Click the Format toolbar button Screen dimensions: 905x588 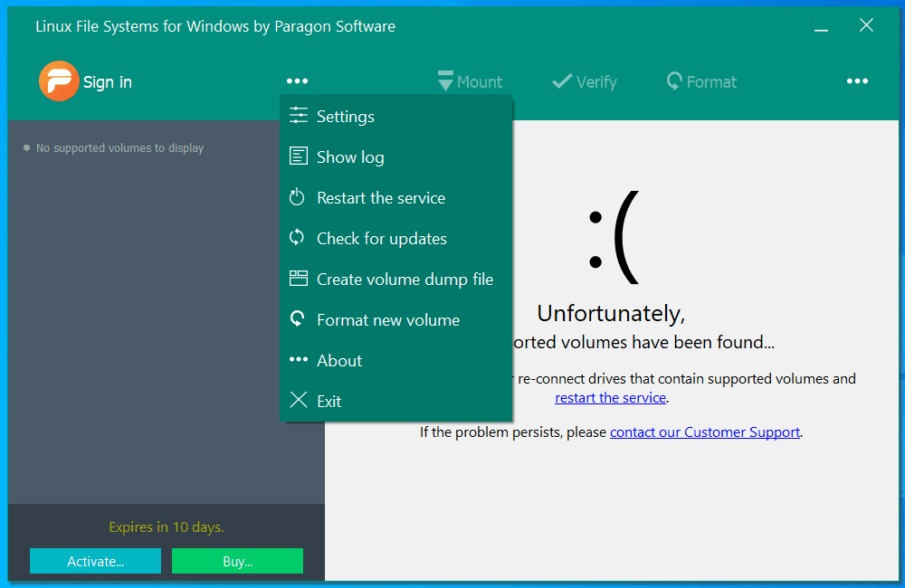point(701,82)
